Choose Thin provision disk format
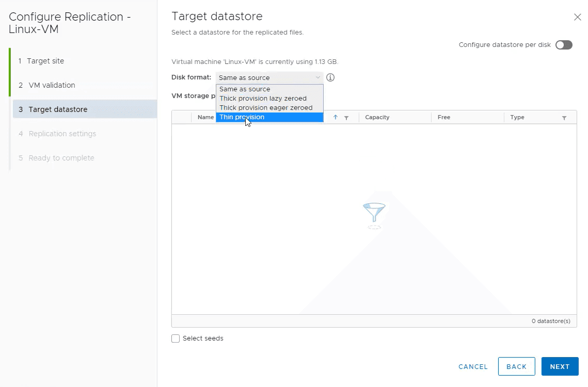 click(x=242, y=117)
